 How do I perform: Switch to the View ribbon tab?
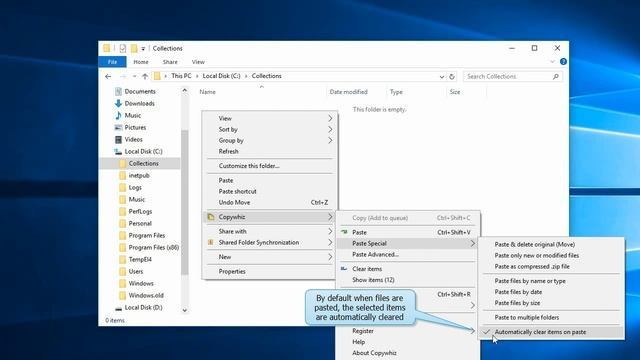tap(198, 62)
